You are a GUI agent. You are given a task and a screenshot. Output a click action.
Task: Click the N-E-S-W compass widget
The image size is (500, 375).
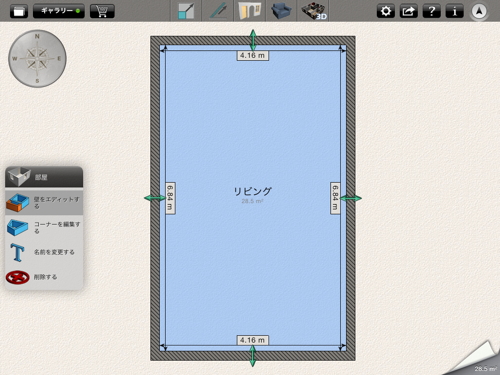[37, 59]
